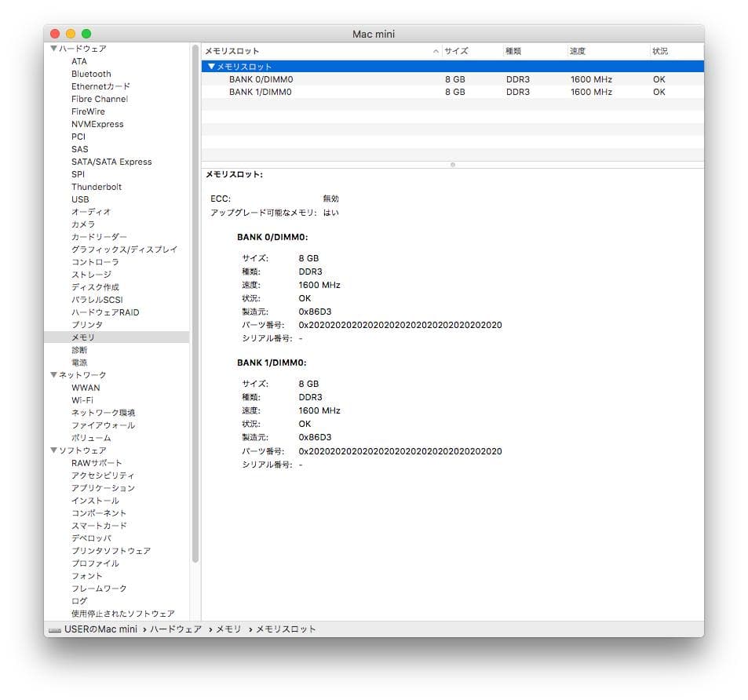Select ストレージ in the sidebar

[x=91, y=275]
